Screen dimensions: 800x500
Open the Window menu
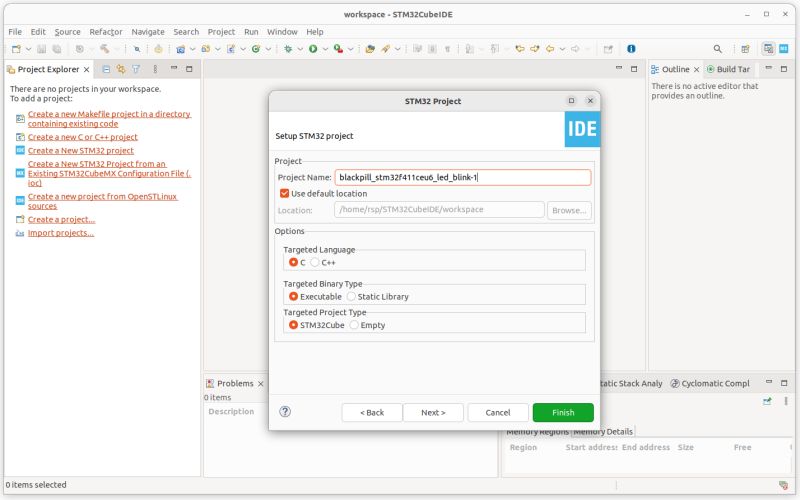click(282, 32)
